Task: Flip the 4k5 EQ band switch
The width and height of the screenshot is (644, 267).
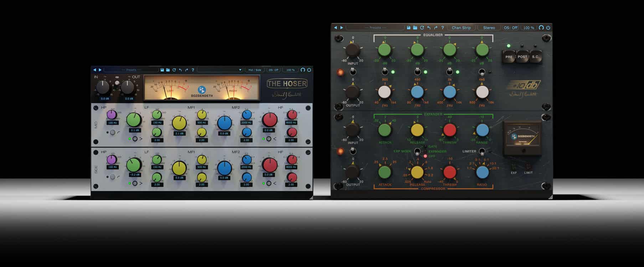Action: coord(482,72)
